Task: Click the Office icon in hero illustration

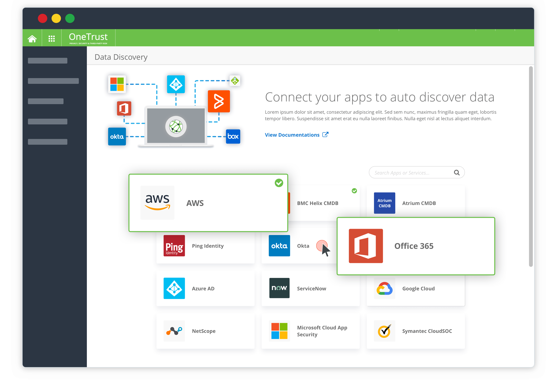Action: [124, 108]
